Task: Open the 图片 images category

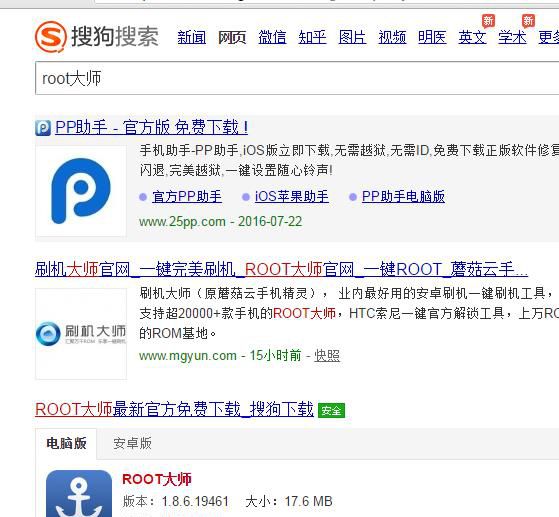Action: [x=352, y=37]
